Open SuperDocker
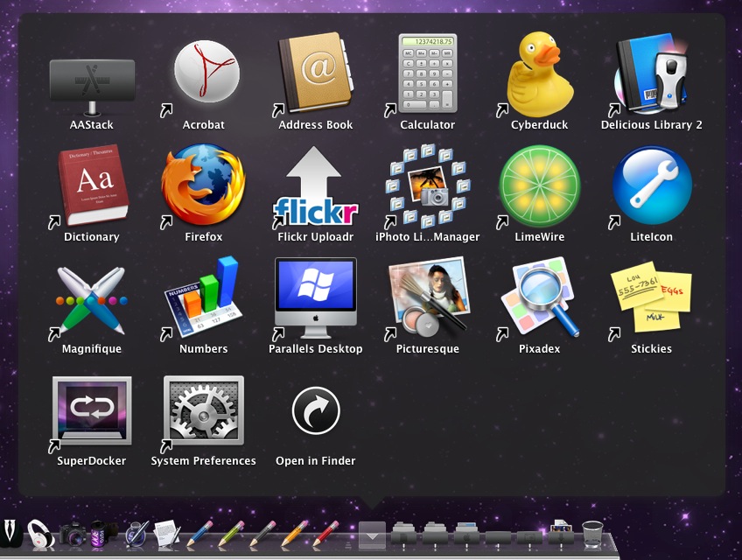The height and width of the screenshot is (560, 742). point(92,410)
